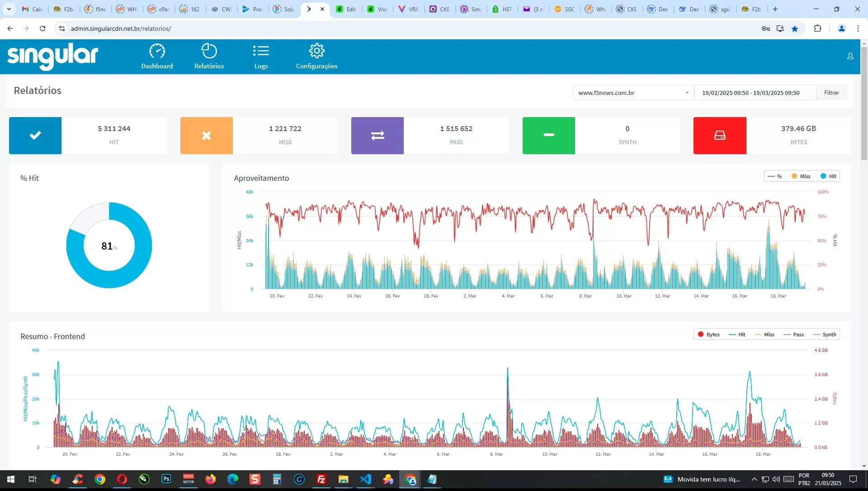Toggle Synth series in Resumo legend
Viewport: 868px width, 491px height.
tap(825, 335)
